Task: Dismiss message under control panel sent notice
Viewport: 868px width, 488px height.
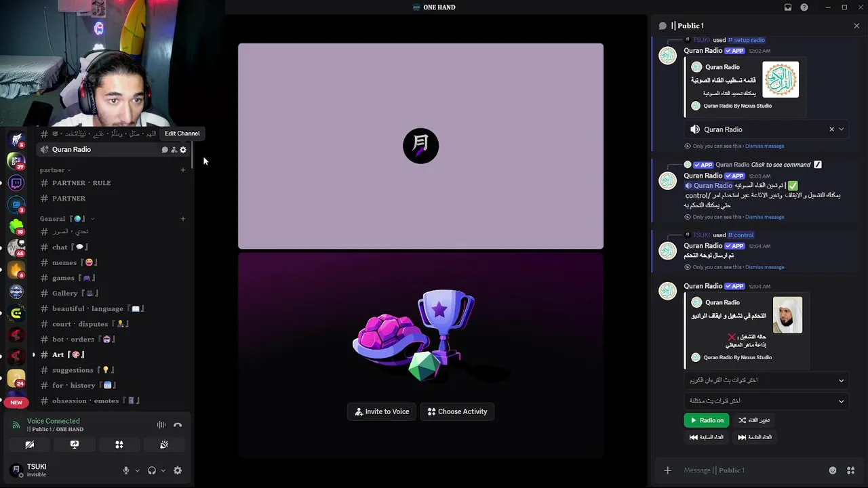Action: pos(764,267)
